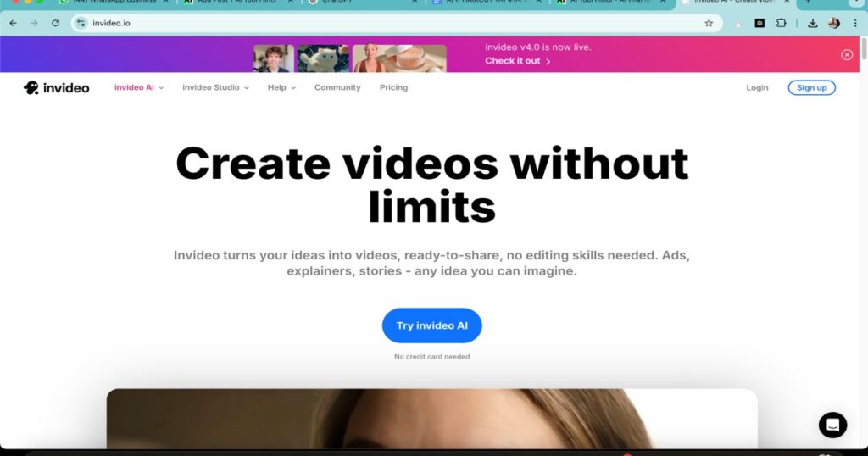Click the 'No credit card needed' text
The width and height of the screenshot is (868, 456).
[x=431, y=357]
